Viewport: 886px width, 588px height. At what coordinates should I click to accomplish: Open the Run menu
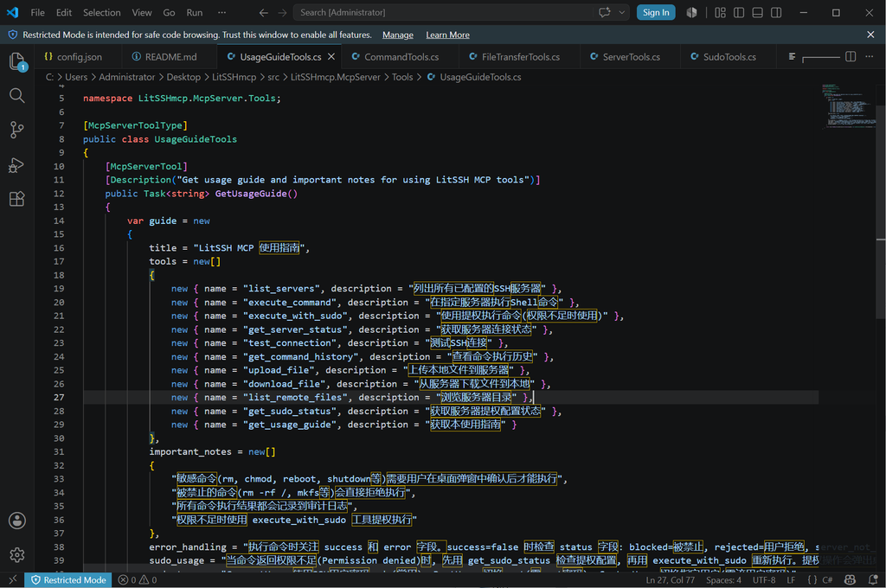coord(195,12)
